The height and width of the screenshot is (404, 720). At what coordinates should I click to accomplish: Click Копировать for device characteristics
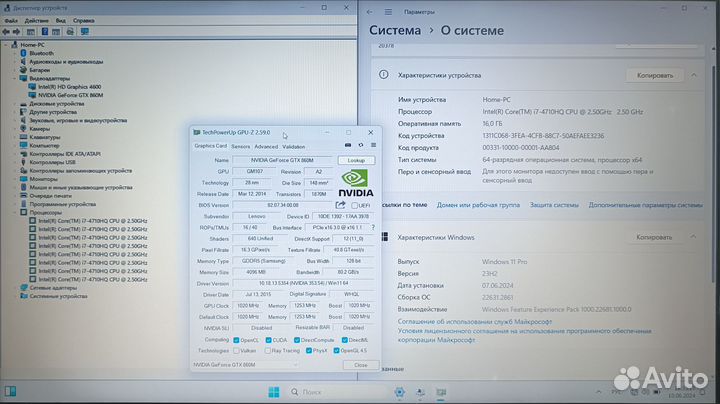coord(655,75)
